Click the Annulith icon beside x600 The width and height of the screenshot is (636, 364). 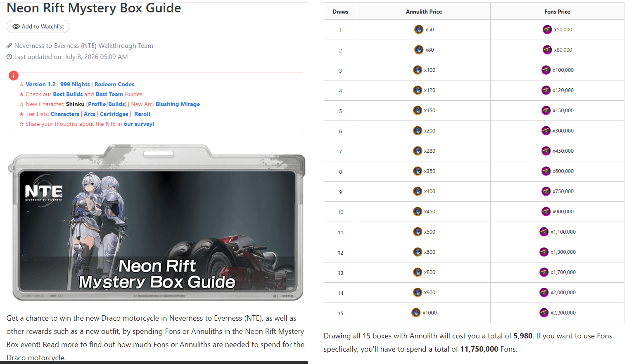418,252
